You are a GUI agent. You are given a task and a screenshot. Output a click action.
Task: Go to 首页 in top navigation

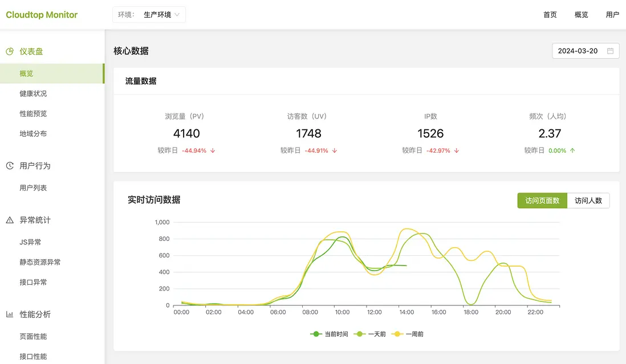[550, 15]
